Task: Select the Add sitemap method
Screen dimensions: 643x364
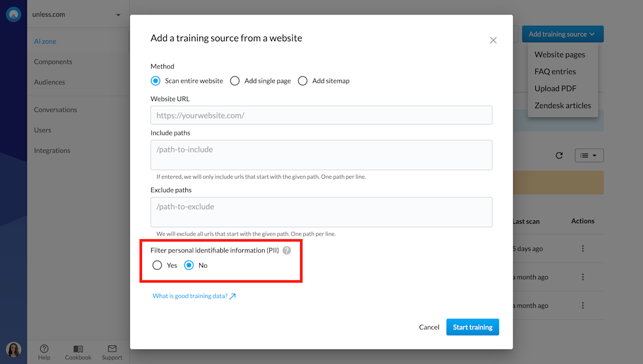Action: (x=303, y=80)
